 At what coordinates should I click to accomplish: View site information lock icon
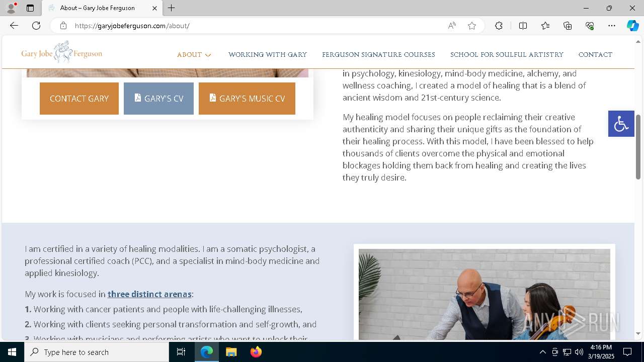(63, 26)
